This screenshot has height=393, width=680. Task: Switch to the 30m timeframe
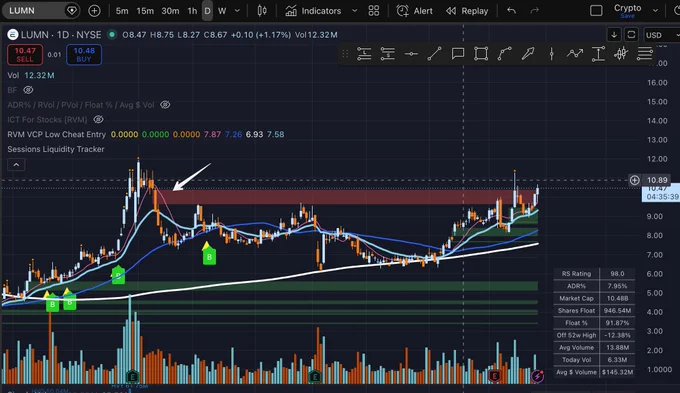170,11
